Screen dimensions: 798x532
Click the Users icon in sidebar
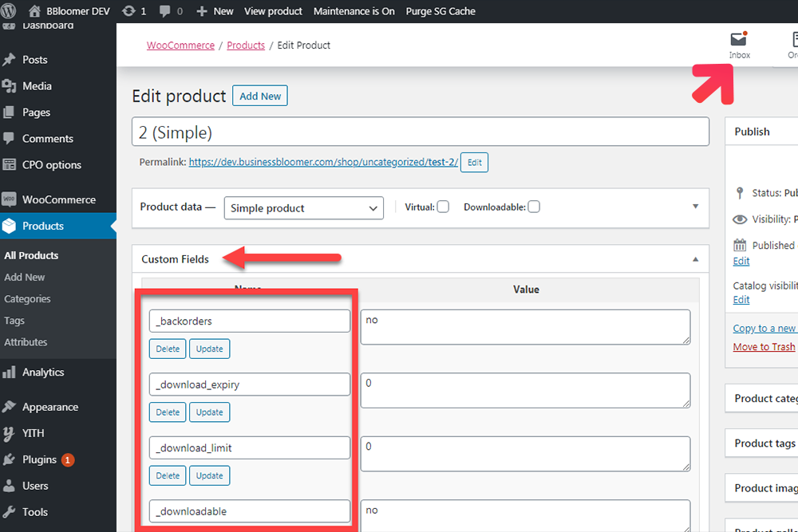coord(9,486)
